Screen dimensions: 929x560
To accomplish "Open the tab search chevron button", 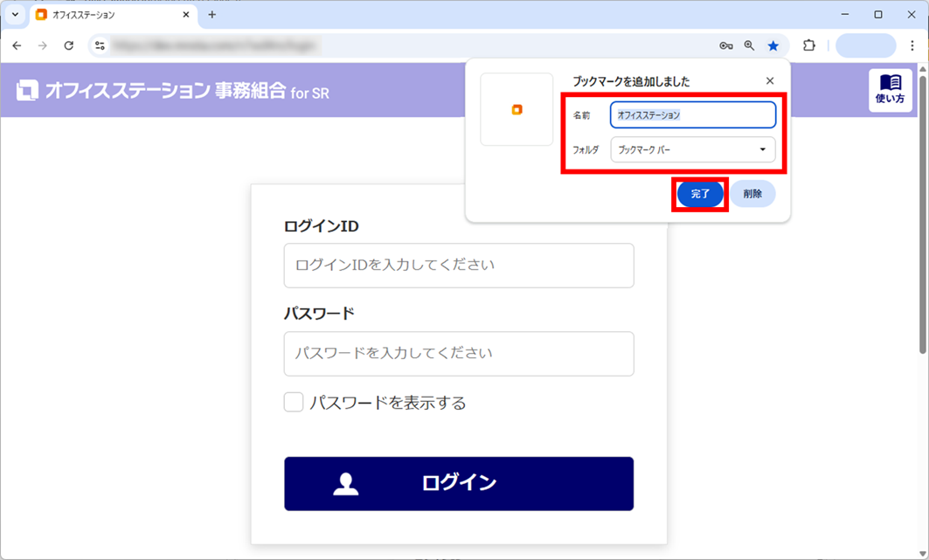I will [15, 15].
